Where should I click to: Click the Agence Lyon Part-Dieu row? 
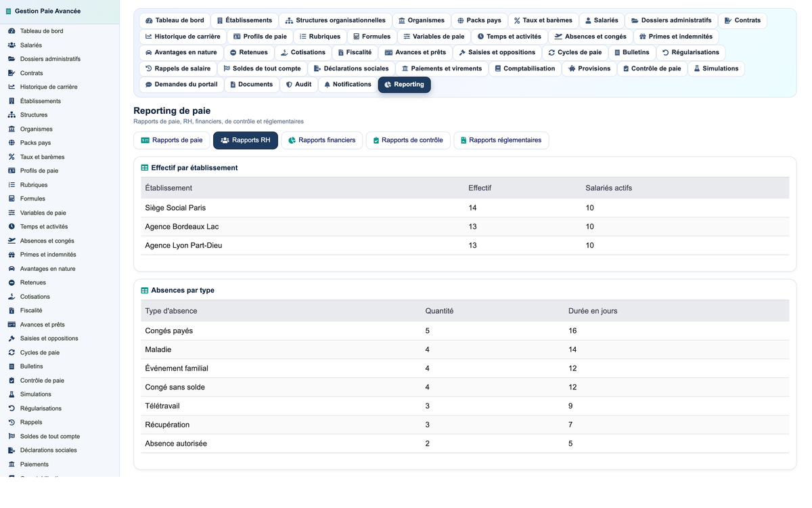coord(465,245)
